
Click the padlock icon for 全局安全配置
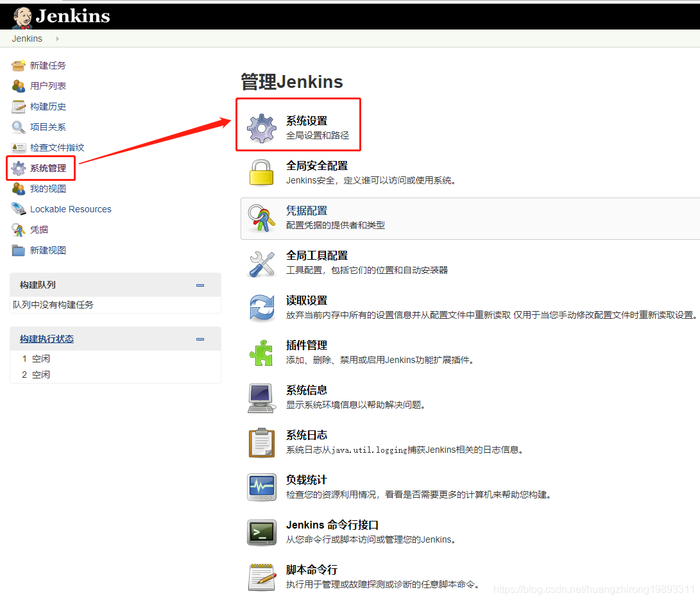pos(262,173)
